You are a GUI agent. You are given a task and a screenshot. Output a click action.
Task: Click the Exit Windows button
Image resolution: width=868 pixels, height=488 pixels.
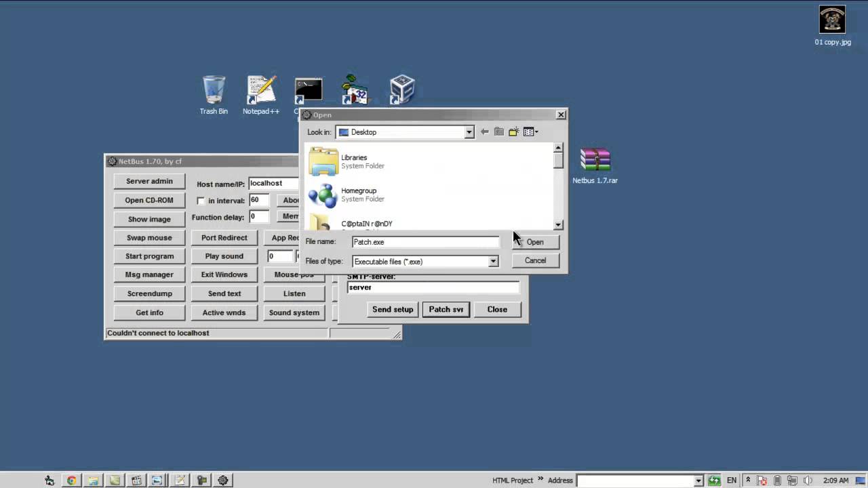(x=224, y=274)
